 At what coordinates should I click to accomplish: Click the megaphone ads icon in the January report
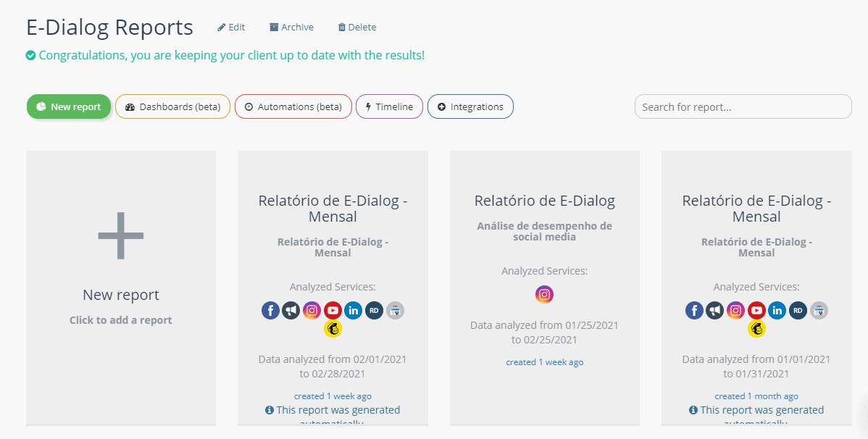click(715, 311)
